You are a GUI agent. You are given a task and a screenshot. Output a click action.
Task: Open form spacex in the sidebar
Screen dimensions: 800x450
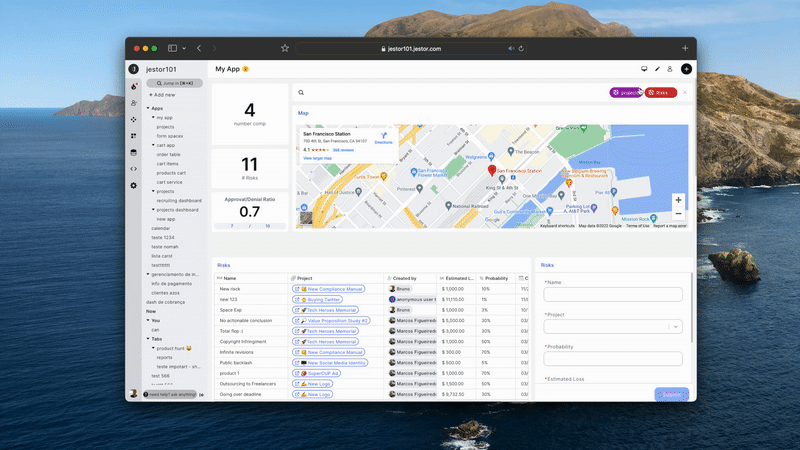click(x=170, y=136)
